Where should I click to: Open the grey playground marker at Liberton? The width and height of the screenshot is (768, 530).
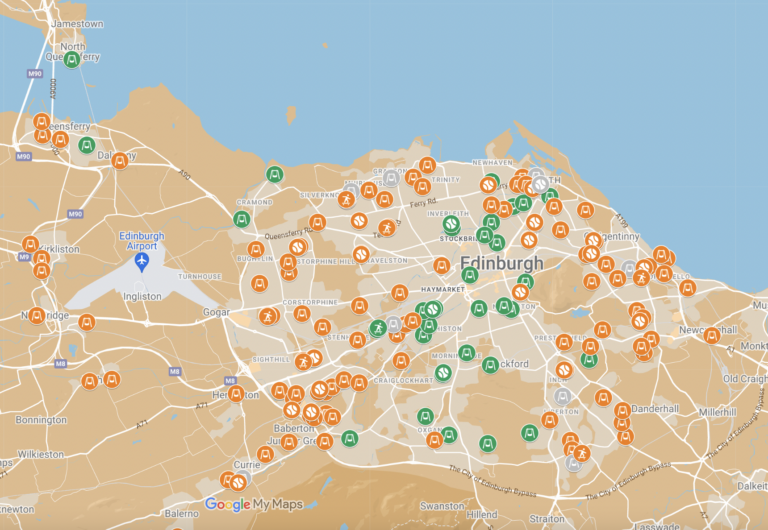pos(563,396)
